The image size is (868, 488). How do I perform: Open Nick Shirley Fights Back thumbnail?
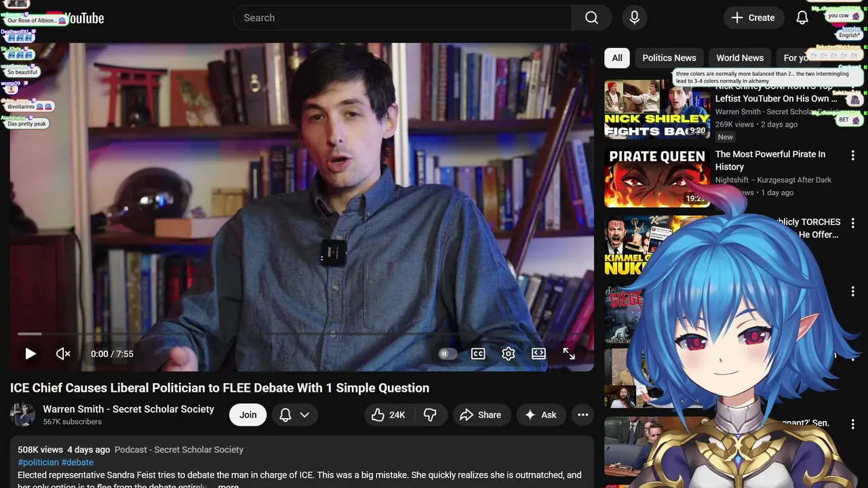(x=657, y=109)
